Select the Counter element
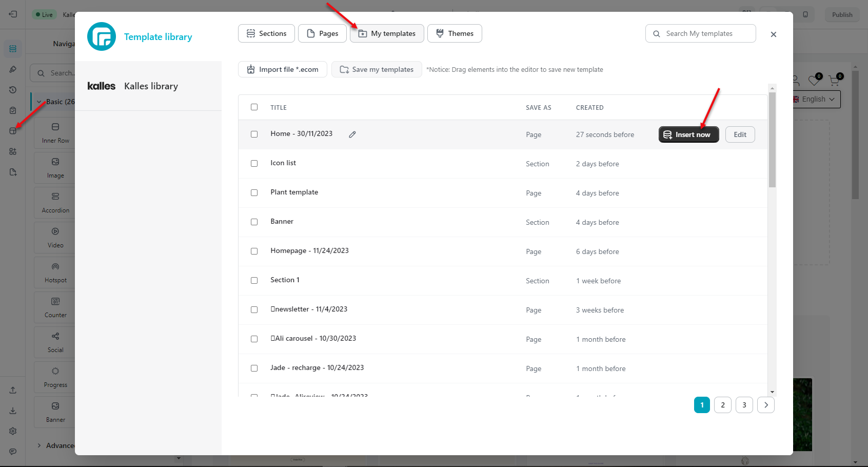Image resolution: width=868 pixels, height=467 pixels. click(x=54, y=307)
